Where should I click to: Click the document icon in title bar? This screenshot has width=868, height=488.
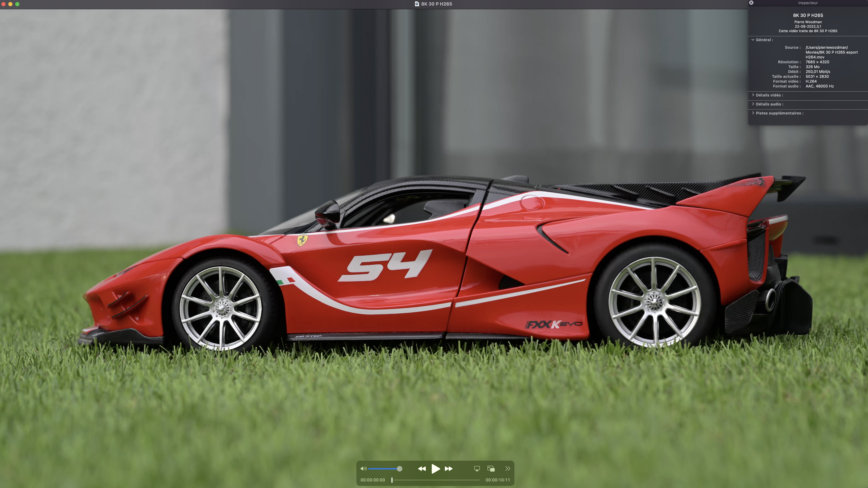[x=417, y=4]
